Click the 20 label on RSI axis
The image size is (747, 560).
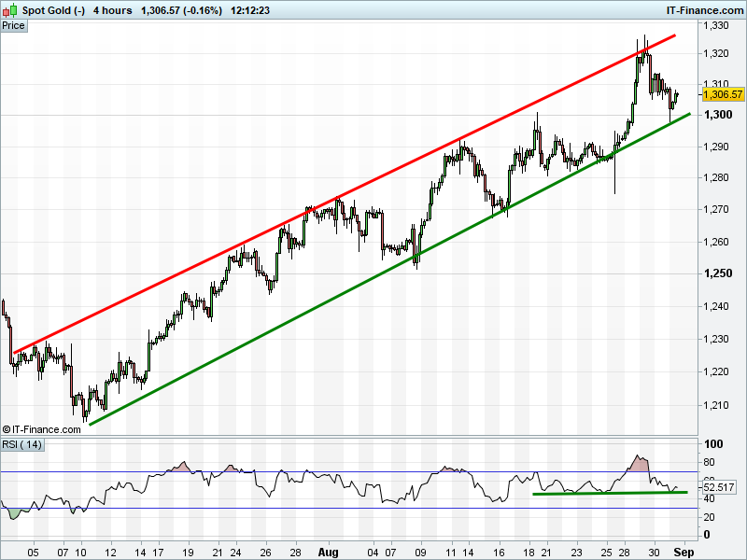[x=709, y=517]
